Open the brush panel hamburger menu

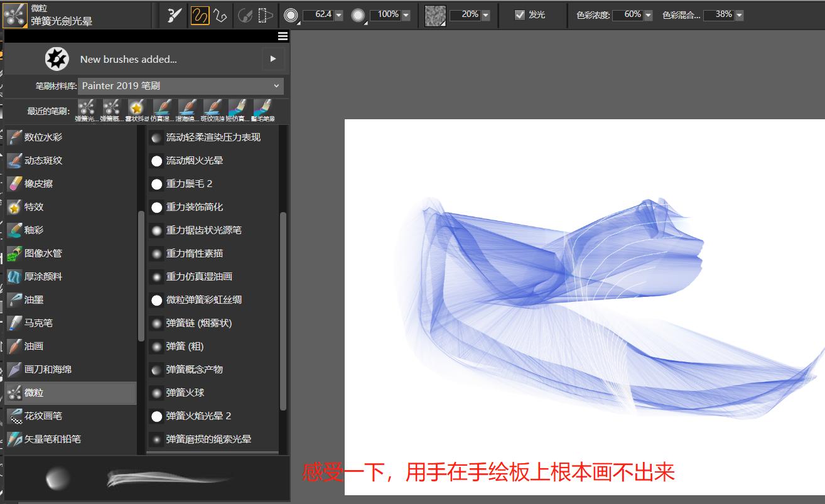pyautogui.click(x=283, y=36)
